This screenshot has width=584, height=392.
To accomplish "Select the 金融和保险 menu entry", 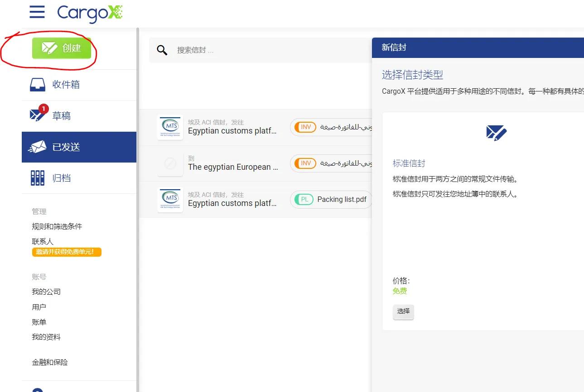I will click(x=49, y=362).
